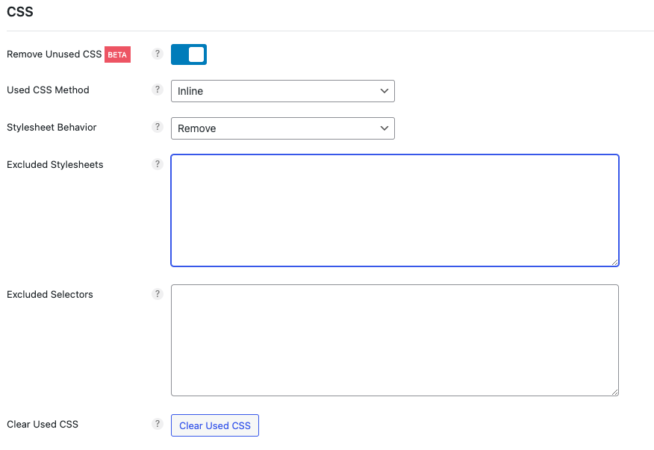Select the Stylesheet Behavior label text
This screenshot has width=654, height=450.
click(52, 127)
